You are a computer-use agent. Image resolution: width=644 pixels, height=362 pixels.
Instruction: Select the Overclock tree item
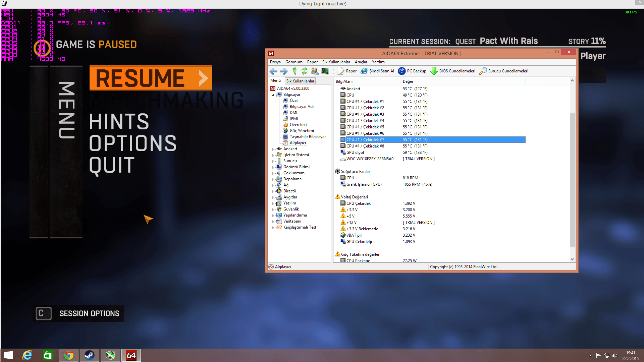point(299,125)
